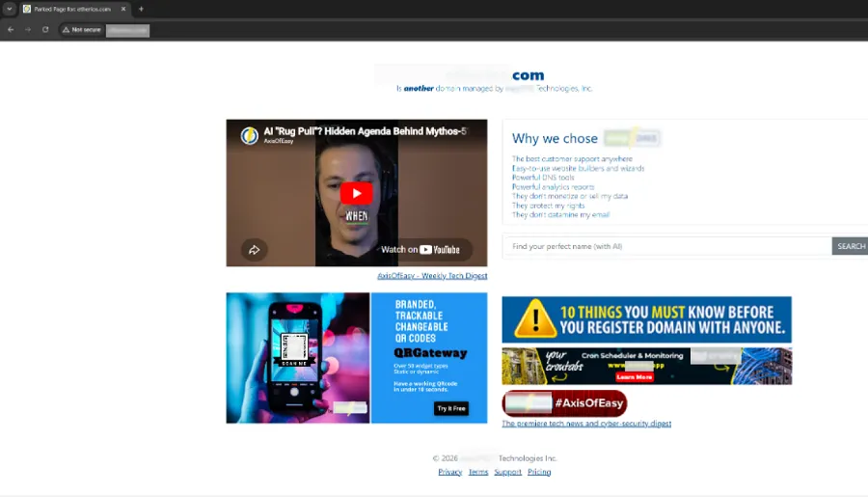
Task: Open the Pricing footer link
Action: [x=539, y=472]
